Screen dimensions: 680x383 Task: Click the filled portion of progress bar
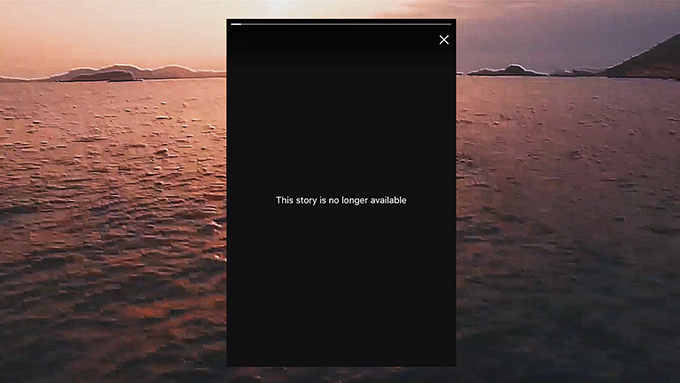point(236,24)
